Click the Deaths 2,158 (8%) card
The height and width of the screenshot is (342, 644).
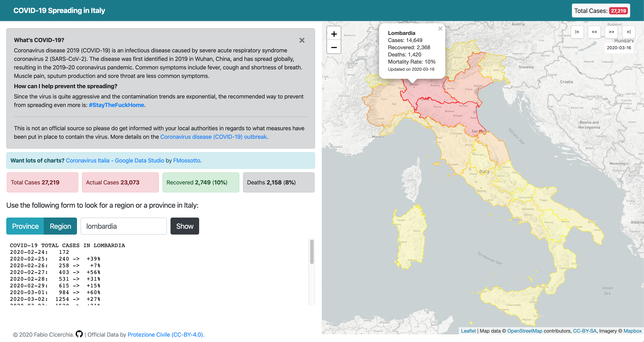[279, 182]
